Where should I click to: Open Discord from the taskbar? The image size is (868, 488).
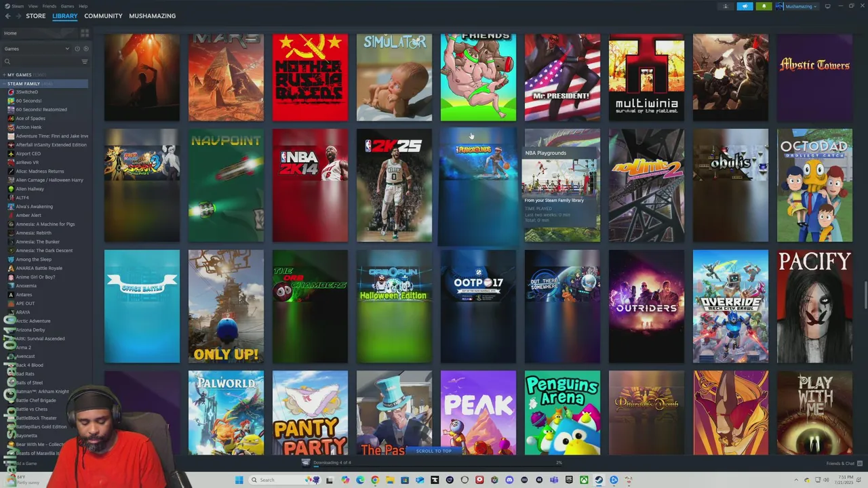coord(509,480)
